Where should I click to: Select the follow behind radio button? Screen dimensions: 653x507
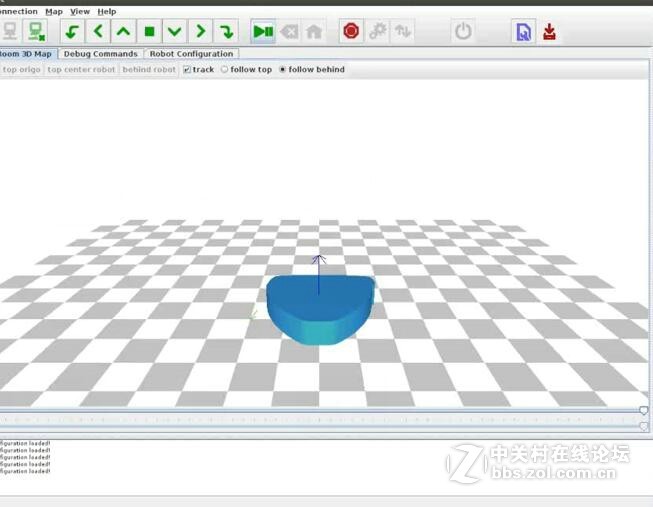(x=283, y=70)
